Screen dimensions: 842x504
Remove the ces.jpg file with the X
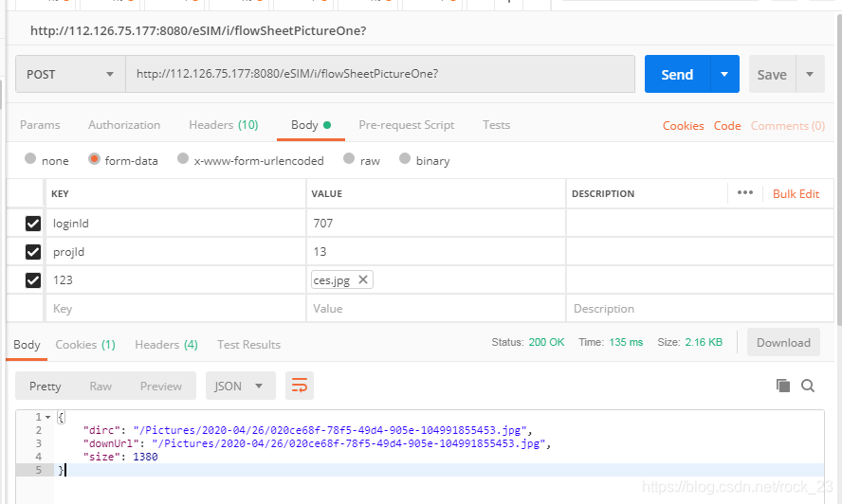click(363, 279)
